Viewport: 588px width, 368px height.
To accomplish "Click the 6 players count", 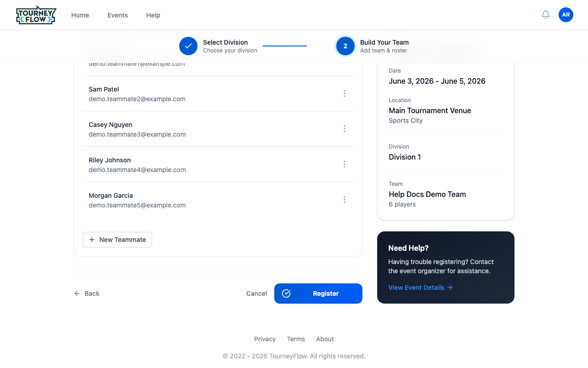I will [402, 204].
